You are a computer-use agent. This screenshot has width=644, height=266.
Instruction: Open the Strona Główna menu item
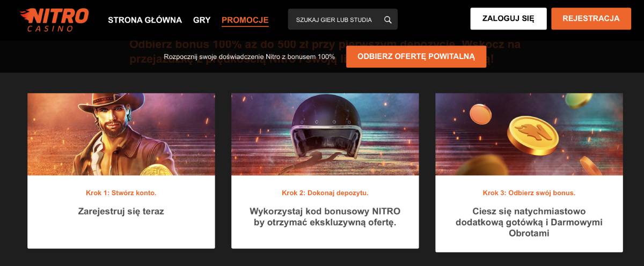(145, 20)
